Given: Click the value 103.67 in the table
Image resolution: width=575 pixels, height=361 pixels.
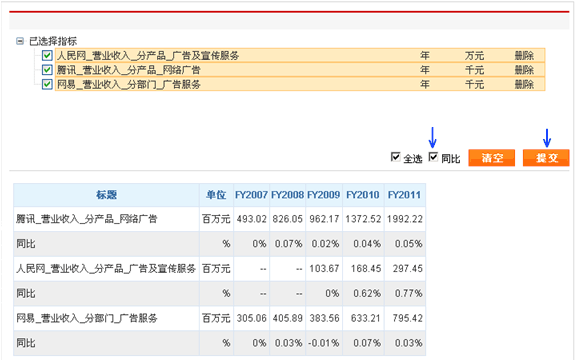Looking at the screenshot, I should (324, 269).
